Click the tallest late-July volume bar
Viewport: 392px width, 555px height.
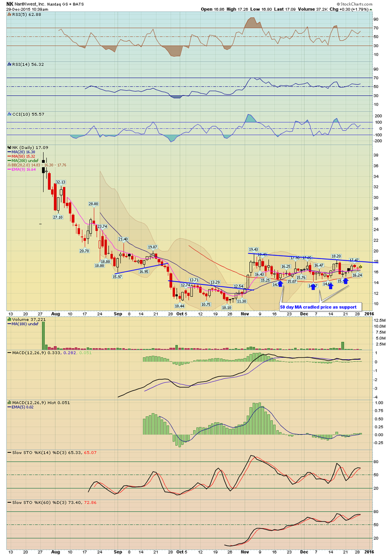44,335
